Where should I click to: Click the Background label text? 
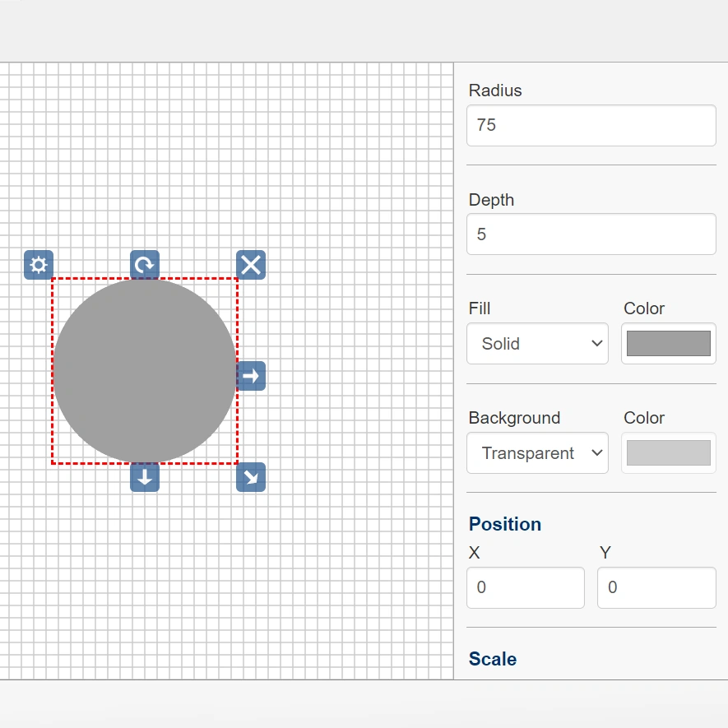pyautogui.click(x=514, y=418)
